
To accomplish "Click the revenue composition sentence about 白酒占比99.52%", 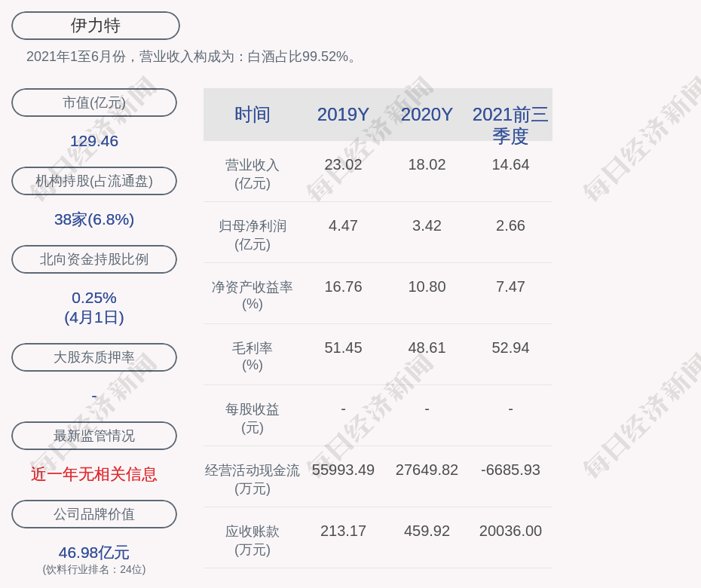I will (191, 57).
